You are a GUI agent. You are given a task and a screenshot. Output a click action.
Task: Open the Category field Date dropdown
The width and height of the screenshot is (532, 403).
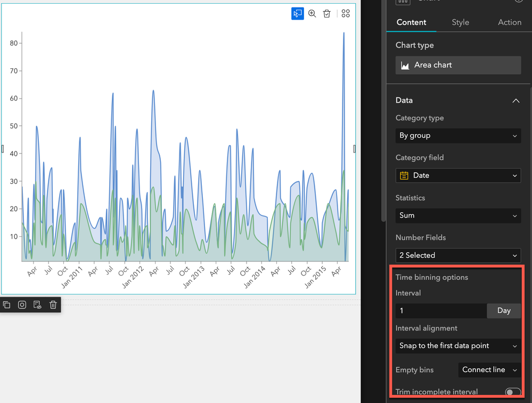point(458,175)
